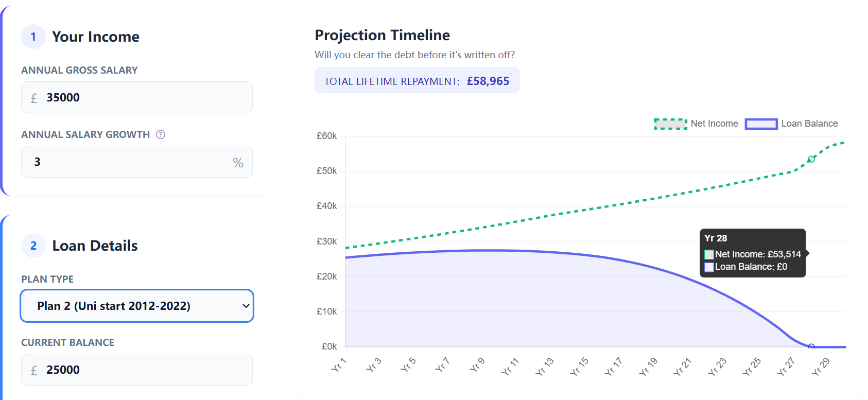This screenshot has width=868, height=400.
Task: Click the Loan Balance purple legend box
Action: [x=761, y=124]
